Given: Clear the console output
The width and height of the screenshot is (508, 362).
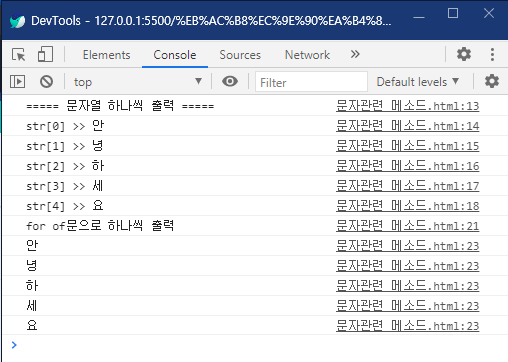Looking at the screenshot, I should click(46, 82).
